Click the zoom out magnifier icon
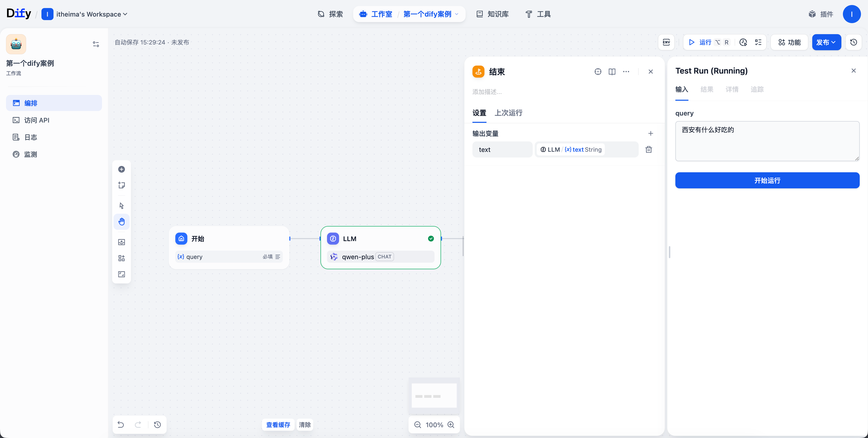Image resolution: width=868 pixels, height=438 pixels. click(417, 424)
